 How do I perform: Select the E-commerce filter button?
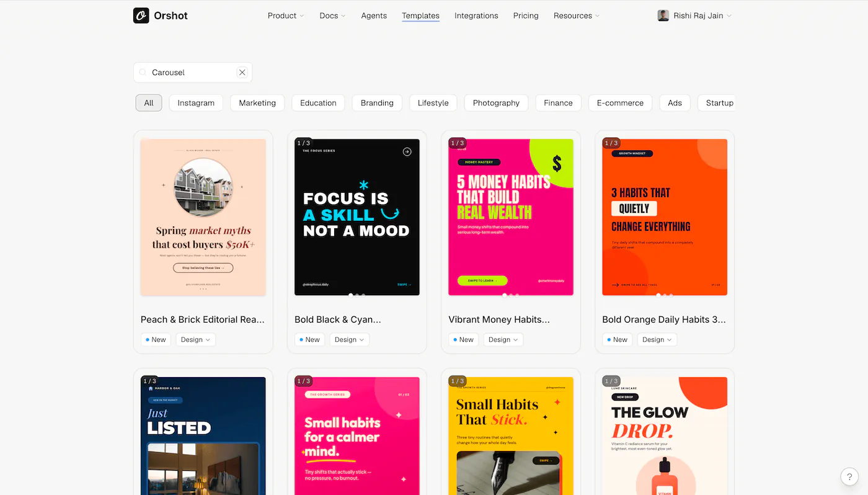coord(620,103)
